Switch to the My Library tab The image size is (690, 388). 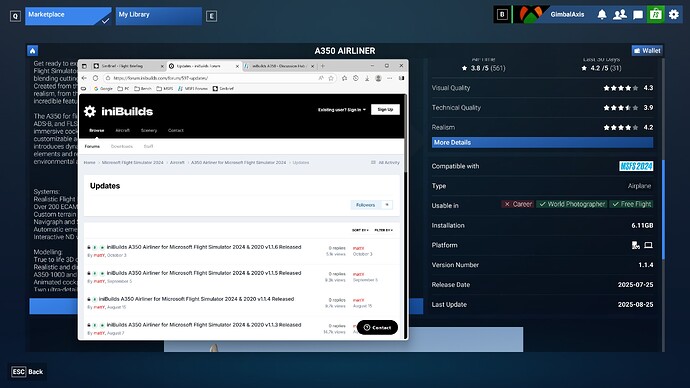coord(158,16)
